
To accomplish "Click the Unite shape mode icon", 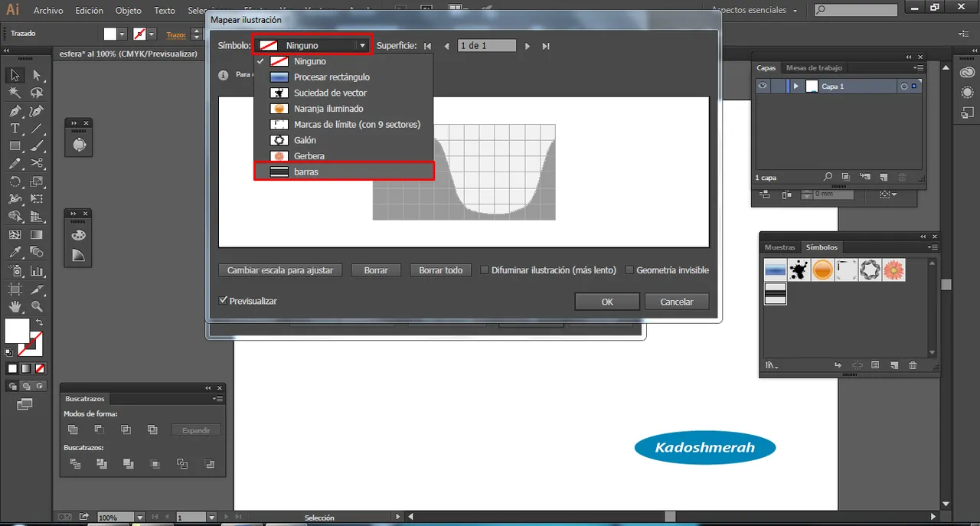I will (x=73, y=430).
